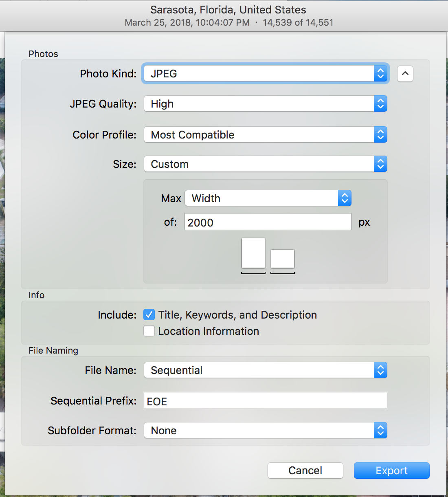Click the pixel value field showing 2000

pyautogui.click(x=268, y=222)
